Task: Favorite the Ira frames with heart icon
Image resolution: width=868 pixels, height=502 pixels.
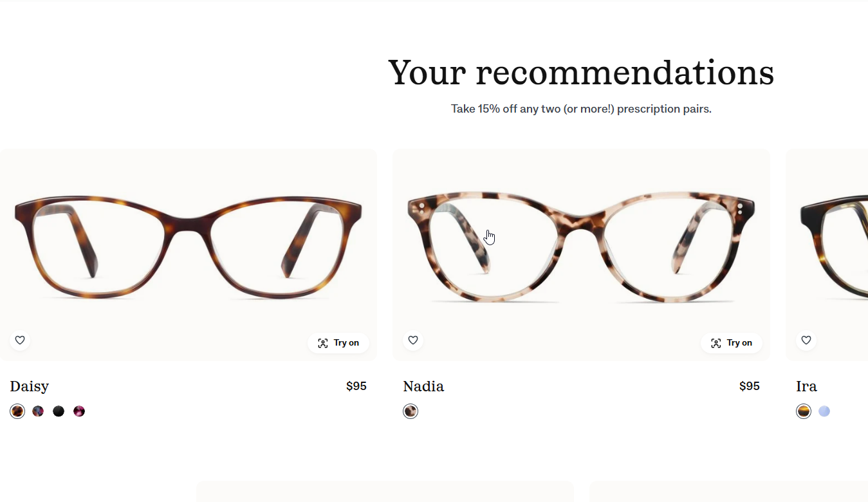Action: point(806,340)
